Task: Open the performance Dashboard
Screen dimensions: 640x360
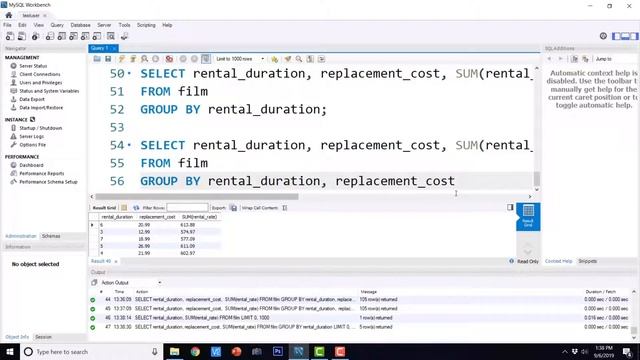Action: [31, 165]
